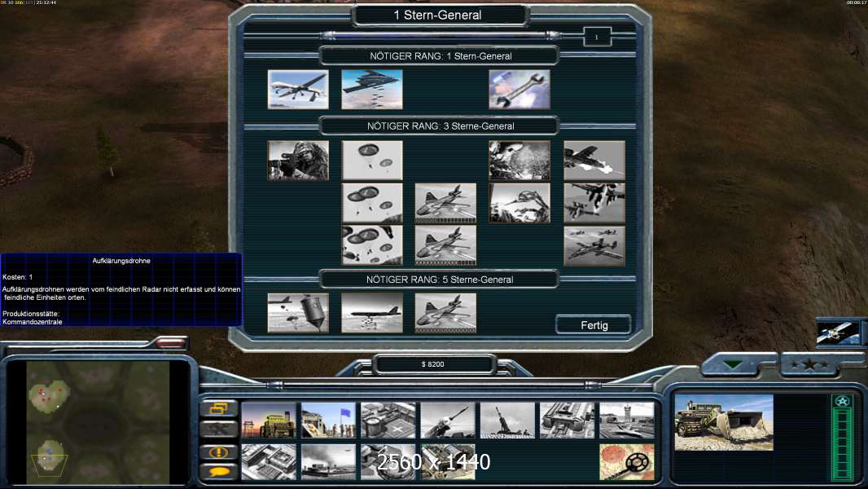Click the remaining points box showing 1
Screen dimensions: 868x489
tap(597, 37)
